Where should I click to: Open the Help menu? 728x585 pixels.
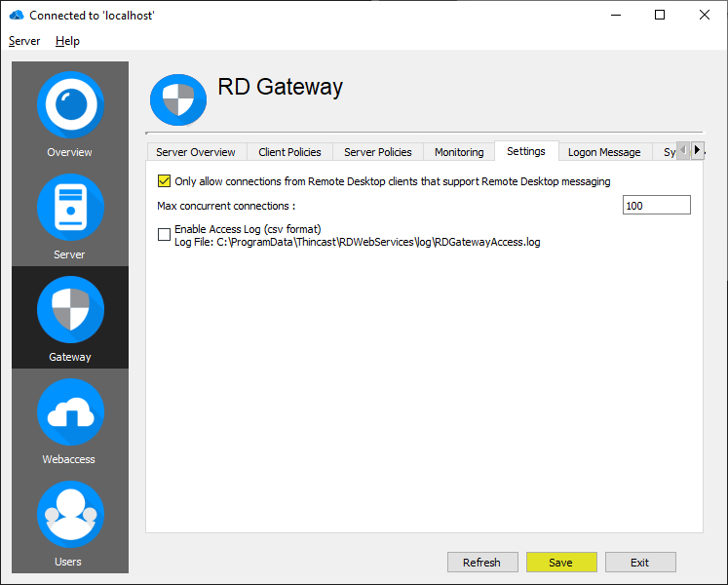click(x=67, y=41)
